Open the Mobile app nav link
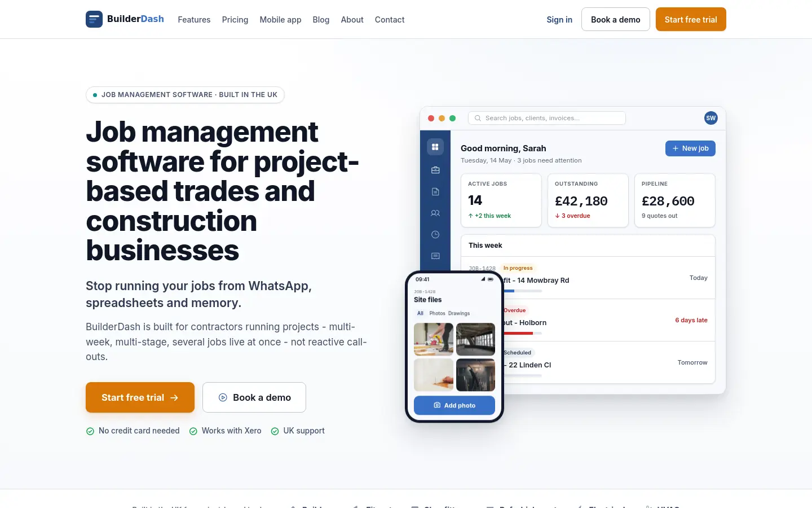Viewport: 812px width, 508px height. [280, 20]
